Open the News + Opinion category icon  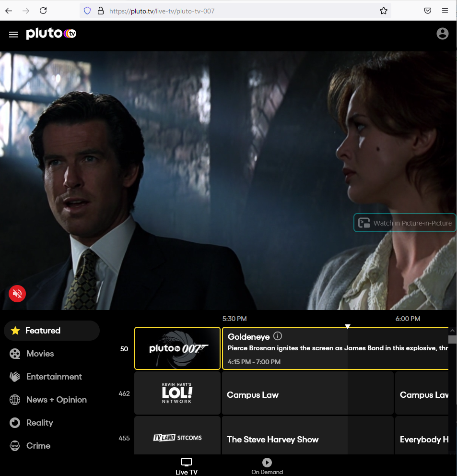[14, 399]
